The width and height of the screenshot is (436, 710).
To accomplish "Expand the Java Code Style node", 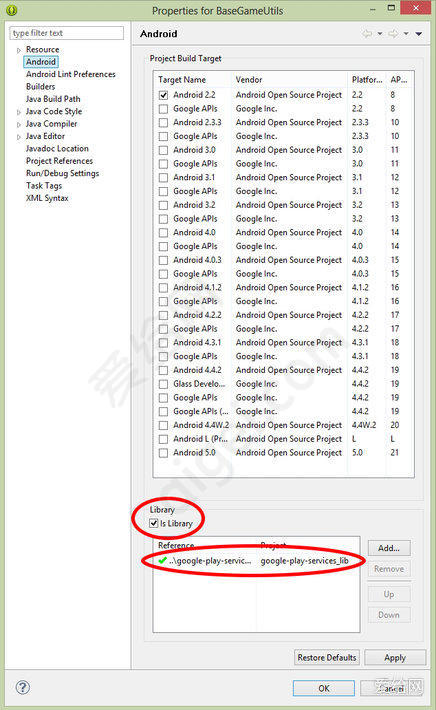I will (x=19, y=112).
